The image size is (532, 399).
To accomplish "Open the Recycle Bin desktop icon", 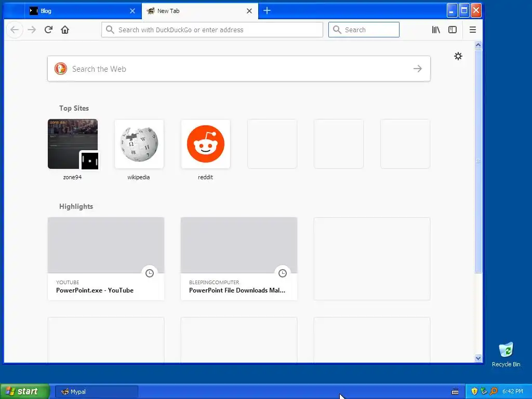I will click(x=506, y=354).
